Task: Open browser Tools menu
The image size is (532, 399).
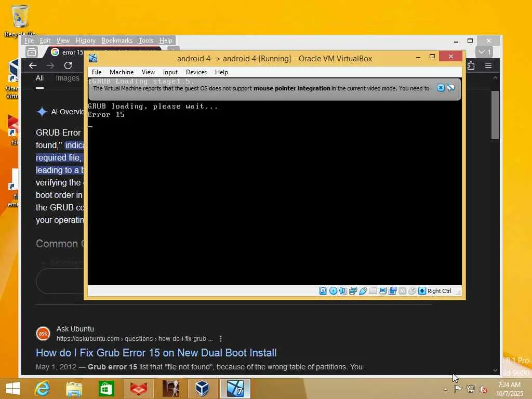Action: (x=146, y=41)
